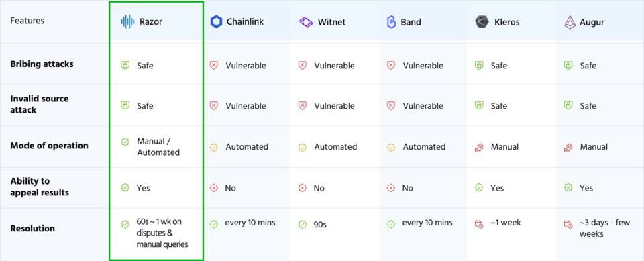Viewport: 644px width, 261px height.
Task: Select the Invalid source attack row label
Action: tap(40, 104)
